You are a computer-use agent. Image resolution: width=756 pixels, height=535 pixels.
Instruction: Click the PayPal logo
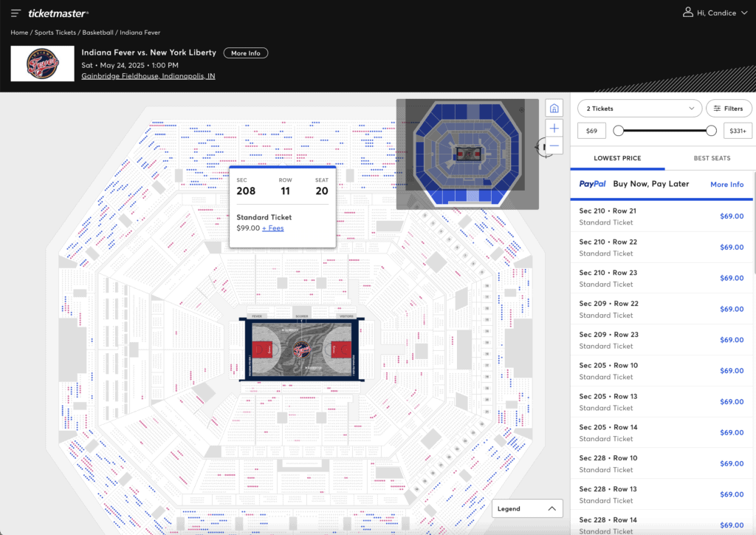tap(593, 184)
